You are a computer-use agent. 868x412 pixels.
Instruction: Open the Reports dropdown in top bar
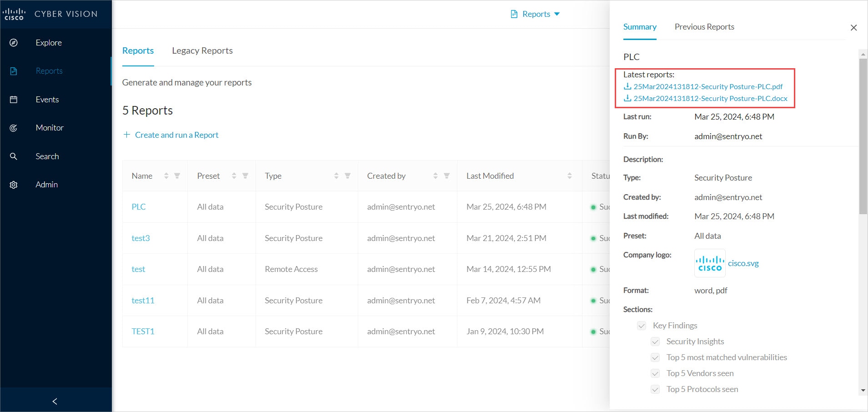click(x=535, y=14)
